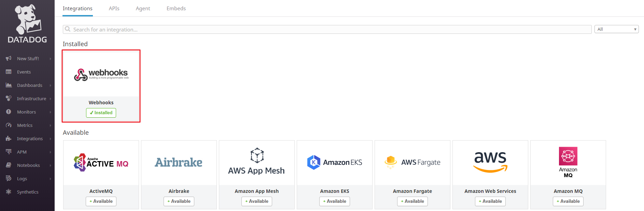Switch to the APIs tab
644x211 pixels.
click(x=114, y=9)
